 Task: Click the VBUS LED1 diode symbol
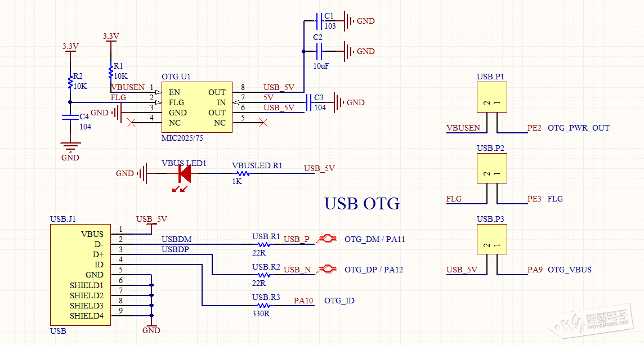[185, 173]
